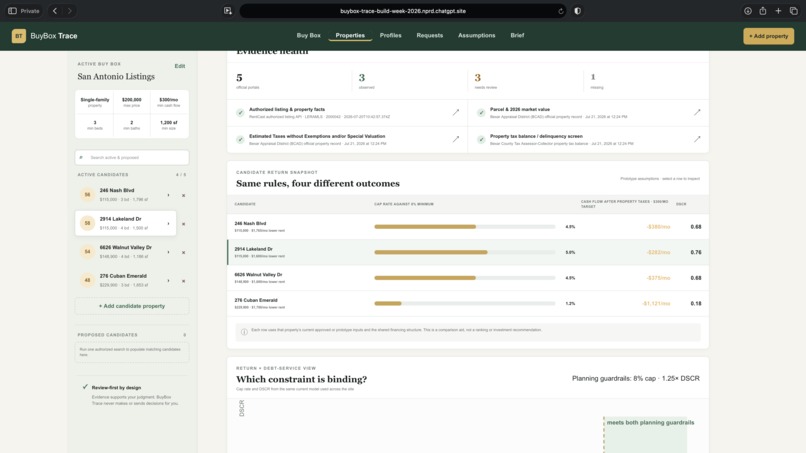Remove 246 Nash Blvd with its X icon
Screen dimensions: 806x453
[184, 195]
